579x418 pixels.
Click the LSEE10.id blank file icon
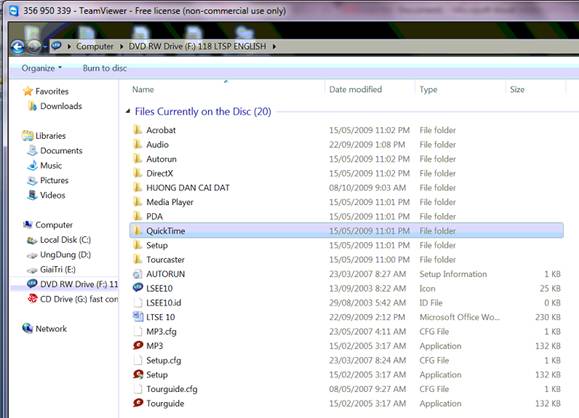tap(137, 302)
